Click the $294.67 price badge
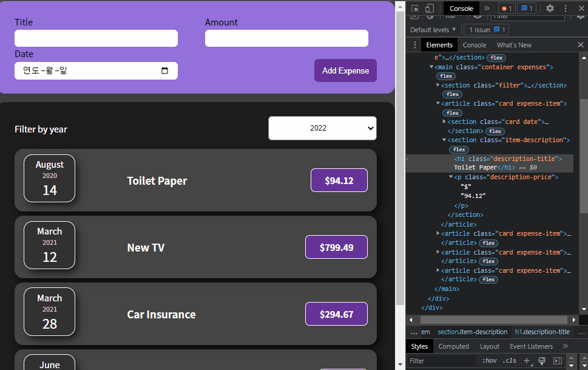Screen dimensions: 588x370 [x=336, y=314]
